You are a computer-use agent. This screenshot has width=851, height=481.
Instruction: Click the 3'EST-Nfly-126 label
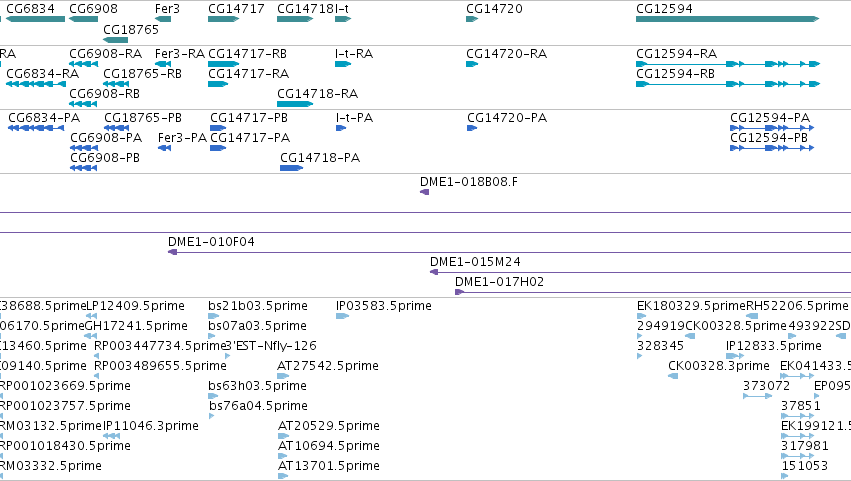(271, 346)
